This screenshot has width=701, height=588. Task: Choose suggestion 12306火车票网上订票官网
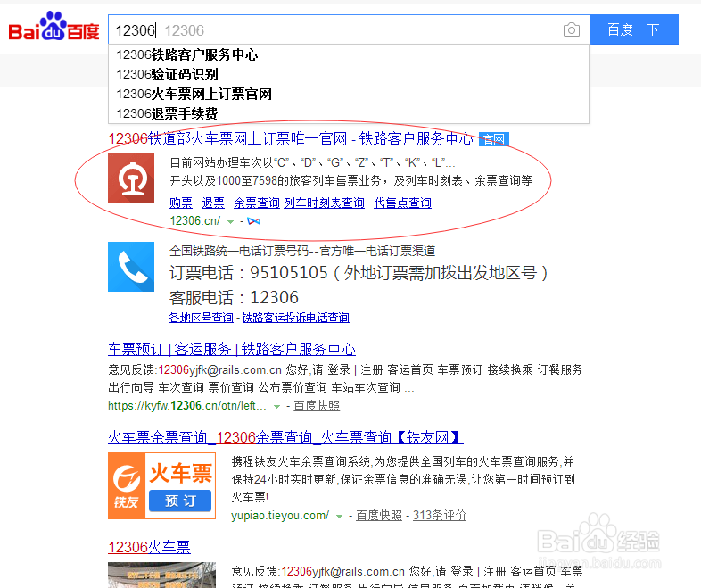pos(349,94)
